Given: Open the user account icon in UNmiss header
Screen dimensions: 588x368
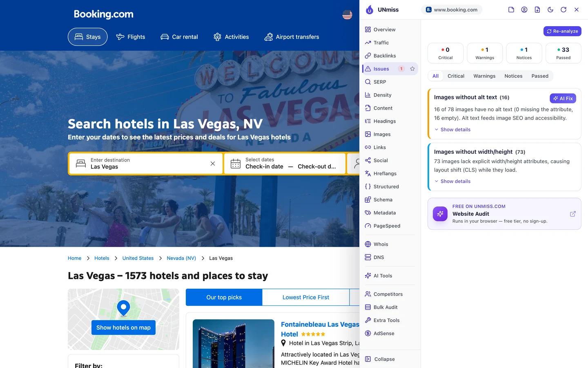Looking at the screenshot, I should pyautogui.click(x=524, y=10).
